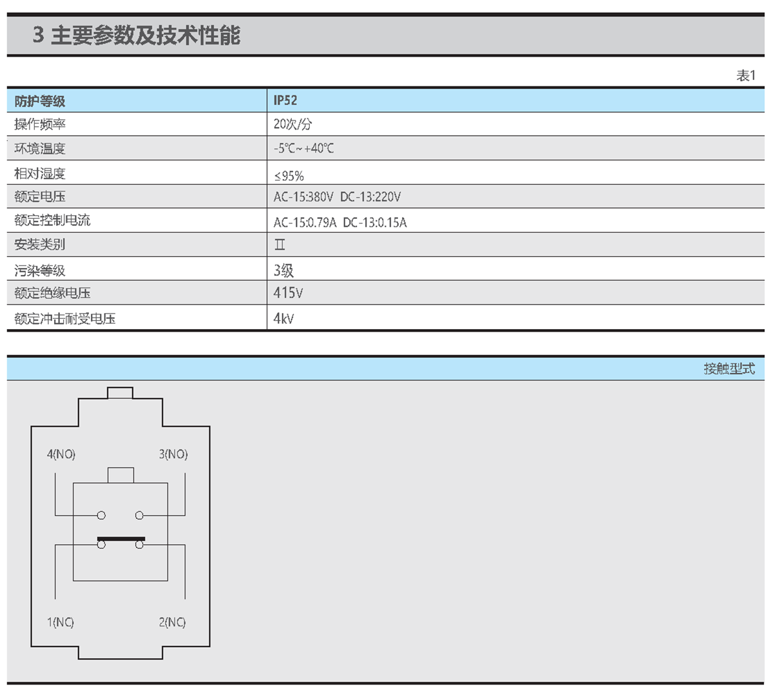Select the '环境温度' row label

40,148
